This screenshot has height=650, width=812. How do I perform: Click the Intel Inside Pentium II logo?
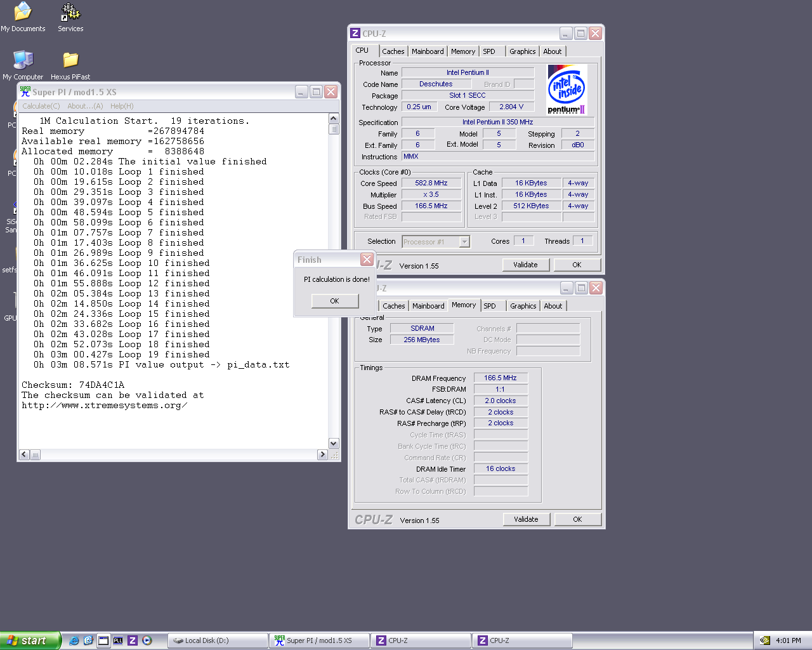tap(566, 90)
